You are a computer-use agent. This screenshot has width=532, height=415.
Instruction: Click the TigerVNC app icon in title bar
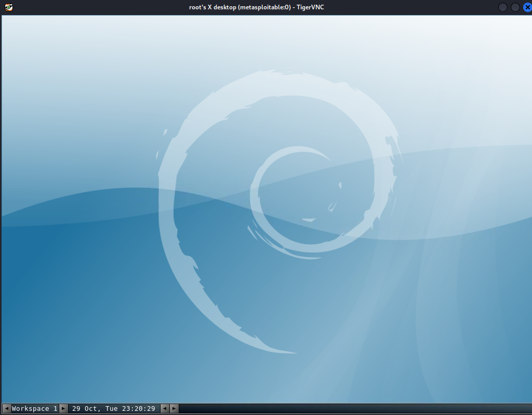coord(9,7)
